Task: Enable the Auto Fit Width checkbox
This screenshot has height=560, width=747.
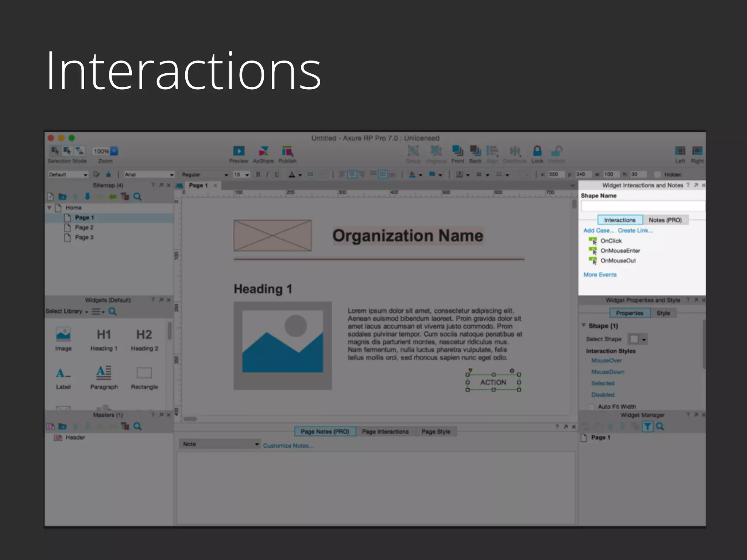Action: pyautogui.click(x=591, y=407)
